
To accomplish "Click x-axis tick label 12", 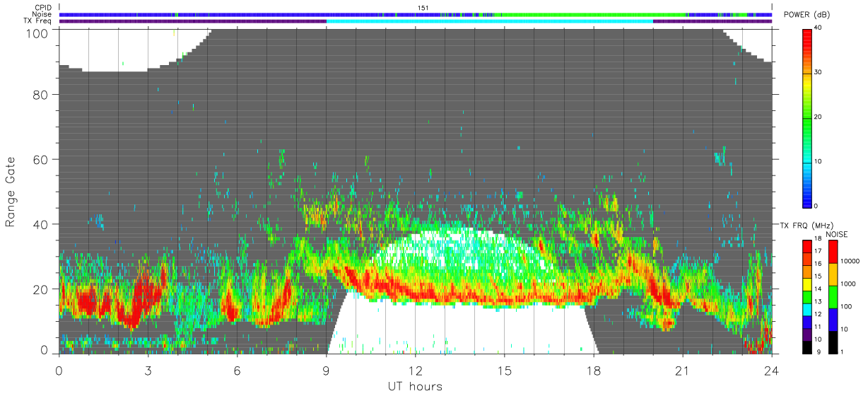I will (x=416, y=371).
